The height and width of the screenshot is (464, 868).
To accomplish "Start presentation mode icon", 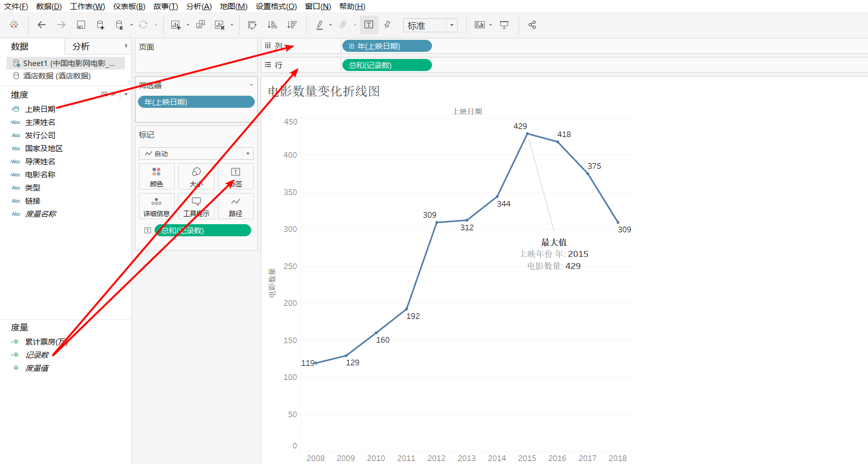I will [x=504, y=25].
